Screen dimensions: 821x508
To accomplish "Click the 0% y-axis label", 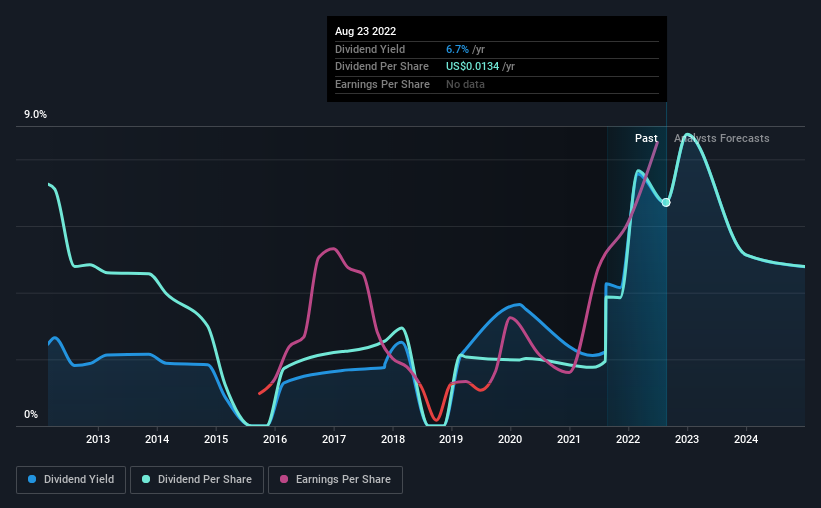I will tap(31, 415).
